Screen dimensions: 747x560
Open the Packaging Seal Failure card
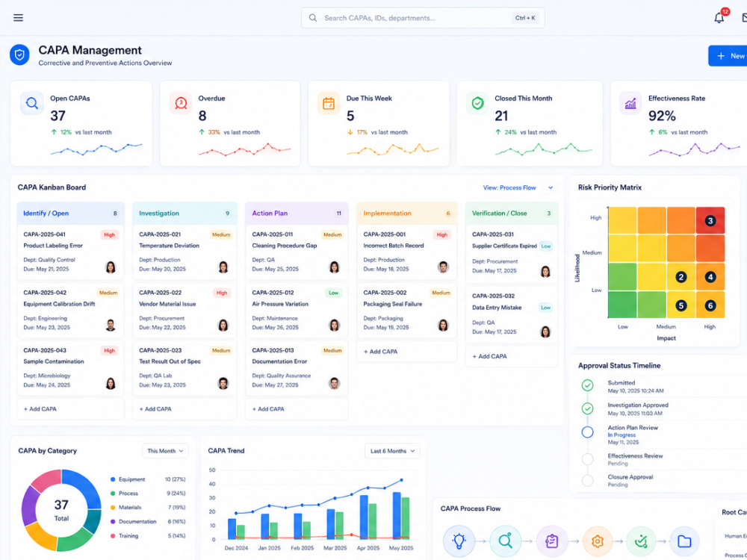407,311
